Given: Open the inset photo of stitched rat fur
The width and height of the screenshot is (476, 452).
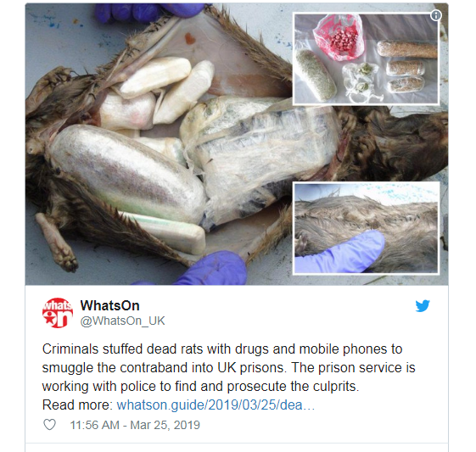Looking at the screenshot, I should [x=366, y=228].
